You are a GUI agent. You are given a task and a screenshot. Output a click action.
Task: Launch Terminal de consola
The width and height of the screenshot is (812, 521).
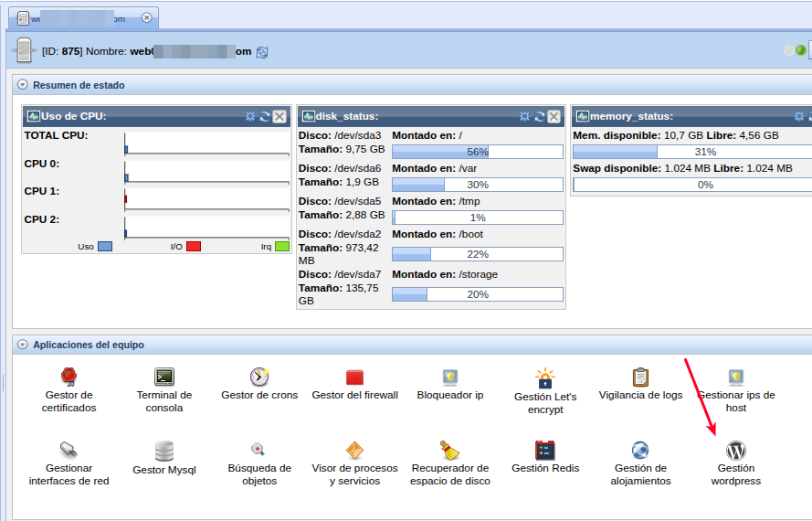[164, 377]
